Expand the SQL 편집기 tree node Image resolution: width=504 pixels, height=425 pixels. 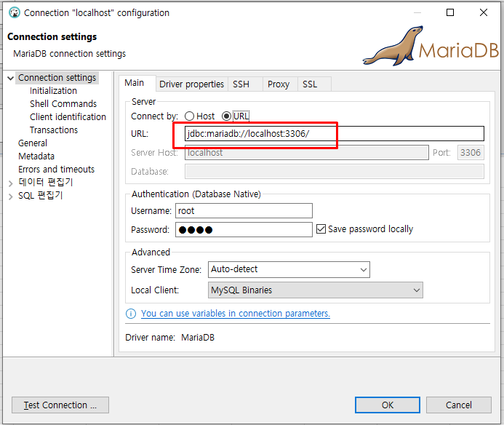click(11, 196)
